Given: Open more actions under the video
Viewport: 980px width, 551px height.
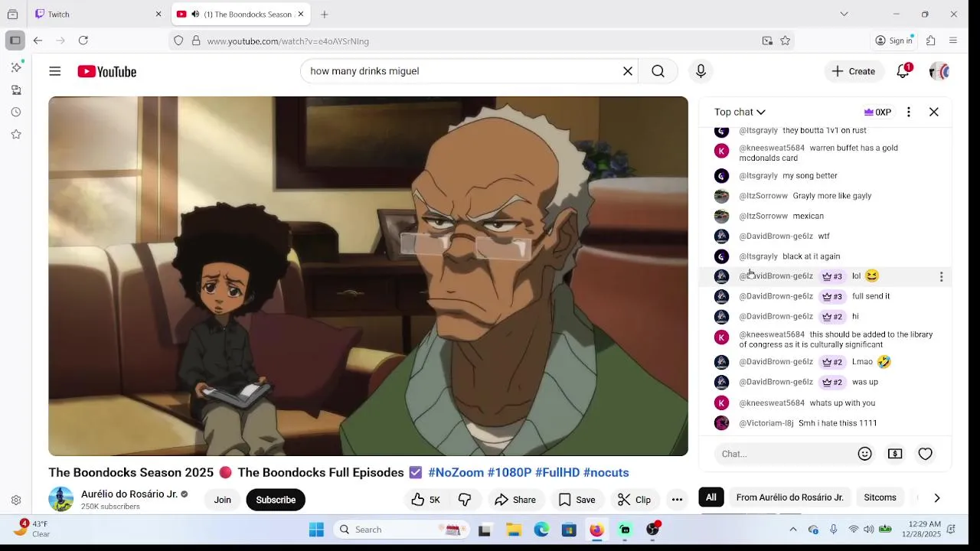Looking at the screenshot, I should tap(677, 500).
